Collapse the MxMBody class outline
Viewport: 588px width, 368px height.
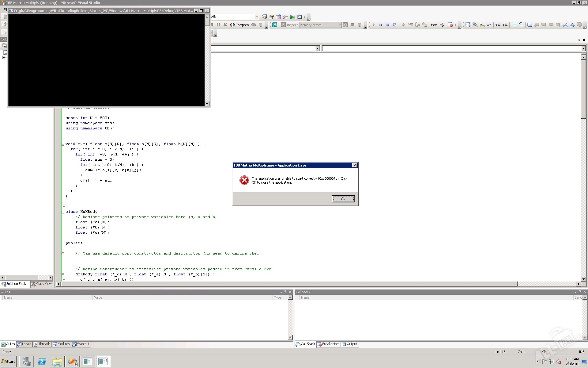63,212
